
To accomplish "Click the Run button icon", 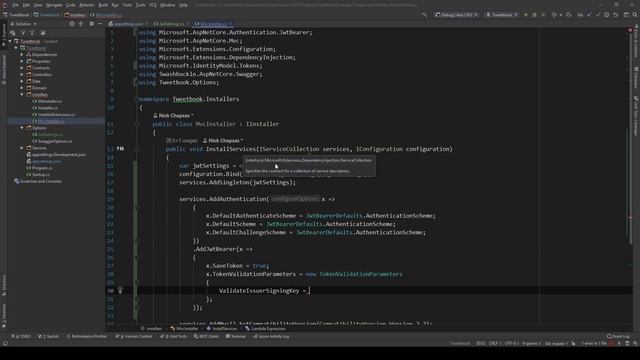I will [x=526, y=15].
